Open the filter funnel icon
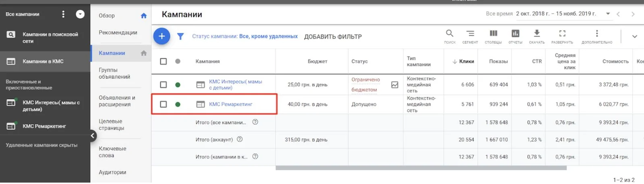The image size is (644, 184). (180, 37)
